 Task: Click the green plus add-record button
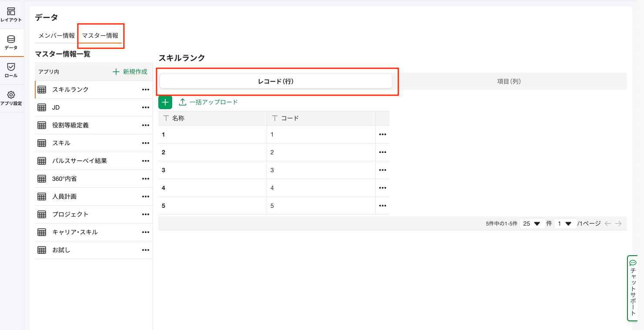165,102
